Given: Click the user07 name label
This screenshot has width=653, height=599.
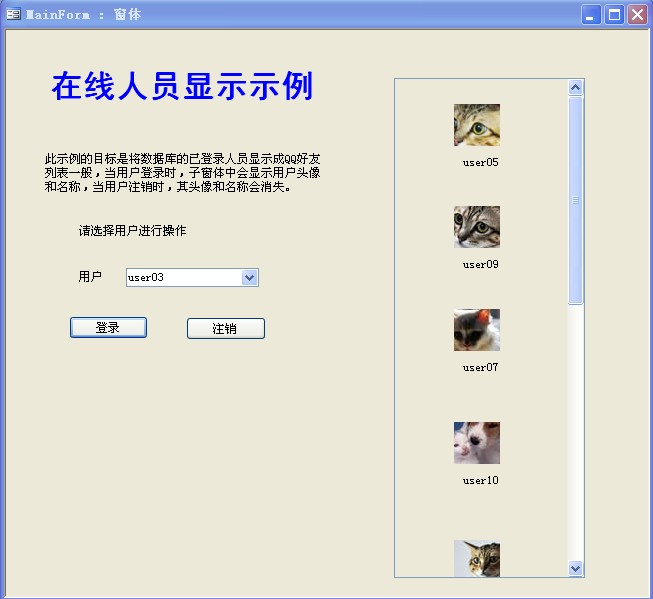Looking at the screenshot, I should click(481, 367).
